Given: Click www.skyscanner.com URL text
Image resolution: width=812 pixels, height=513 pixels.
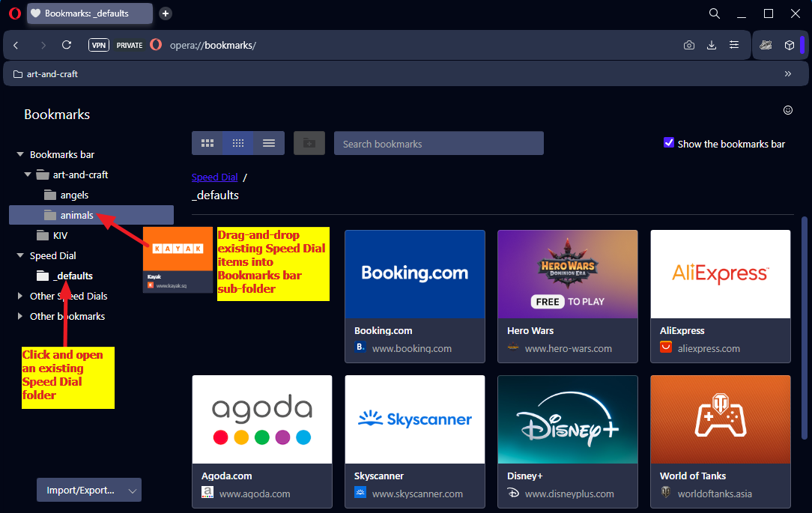Looking at the screenshot, I should (x=417, y=494).
